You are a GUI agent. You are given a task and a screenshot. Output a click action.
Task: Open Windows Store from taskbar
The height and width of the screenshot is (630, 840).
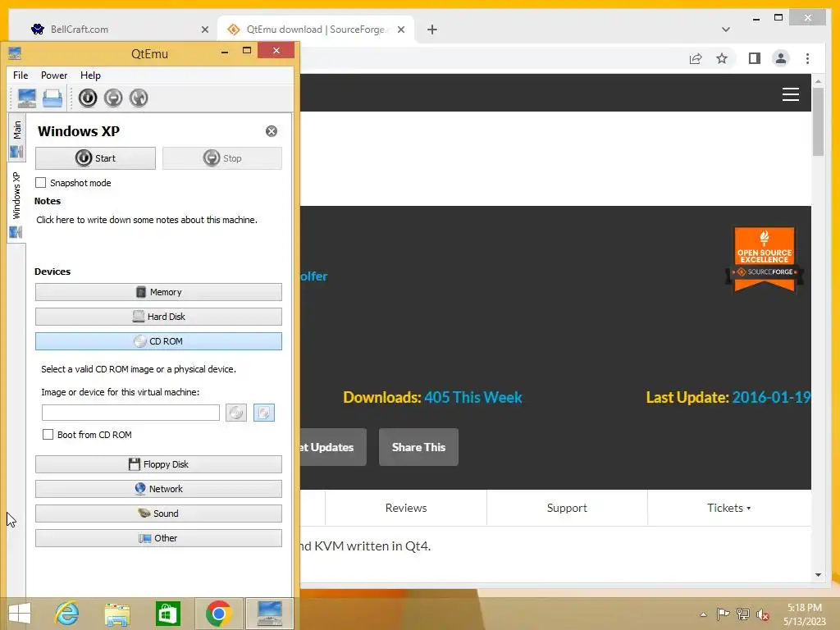tap(167, 614)
